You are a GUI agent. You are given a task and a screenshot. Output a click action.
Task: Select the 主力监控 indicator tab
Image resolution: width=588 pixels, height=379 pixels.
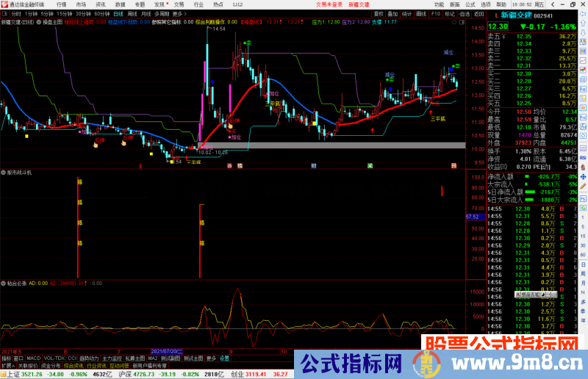[112, 358]
